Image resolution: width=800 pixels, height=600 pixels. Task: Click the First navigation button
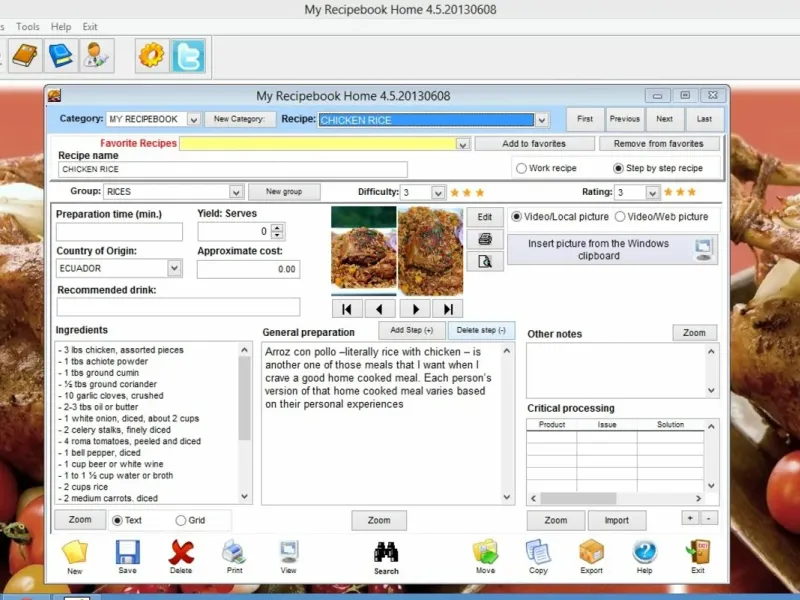tap(585, 119)
